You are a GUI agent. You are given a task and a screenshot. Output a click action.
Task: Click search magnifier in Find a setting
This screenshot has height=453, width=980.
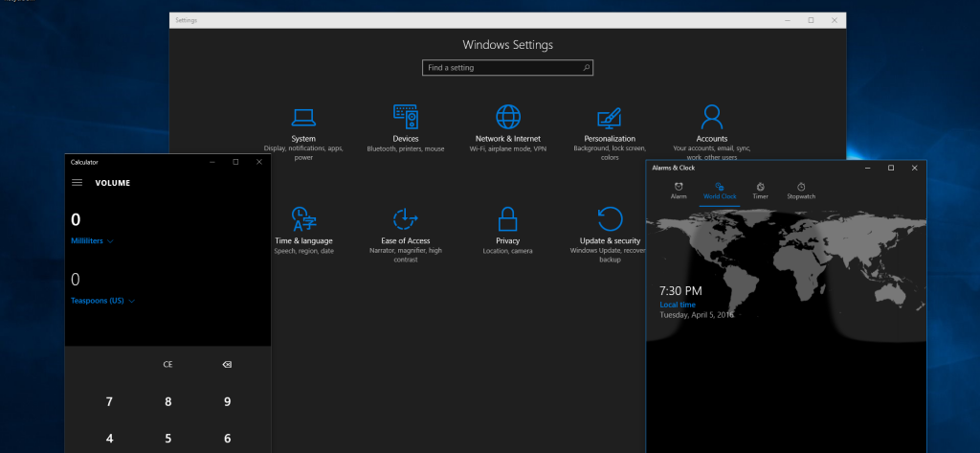[x=586, y=68]
